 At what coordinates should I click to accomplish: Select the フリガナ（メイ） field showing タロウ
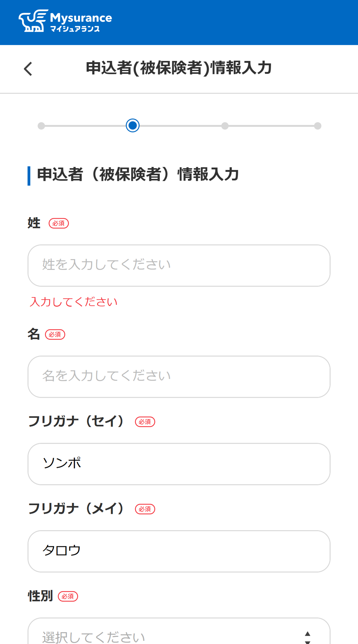179,551
